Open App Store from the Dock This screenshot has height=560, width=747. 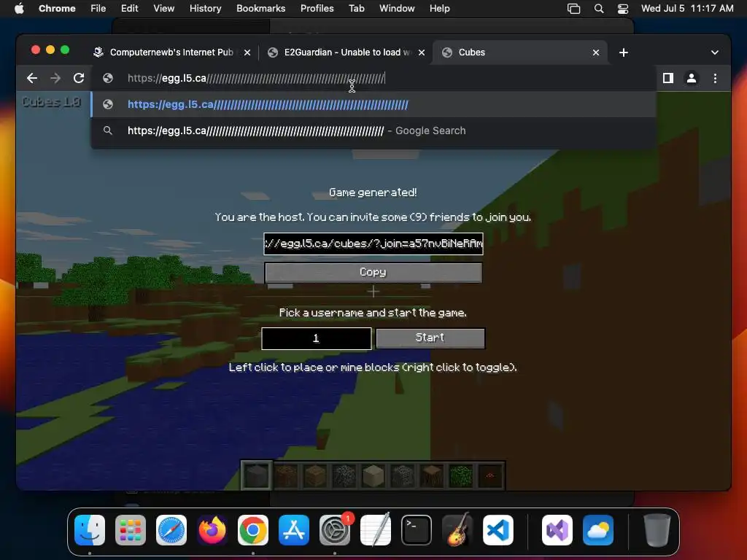coord(294,530)
